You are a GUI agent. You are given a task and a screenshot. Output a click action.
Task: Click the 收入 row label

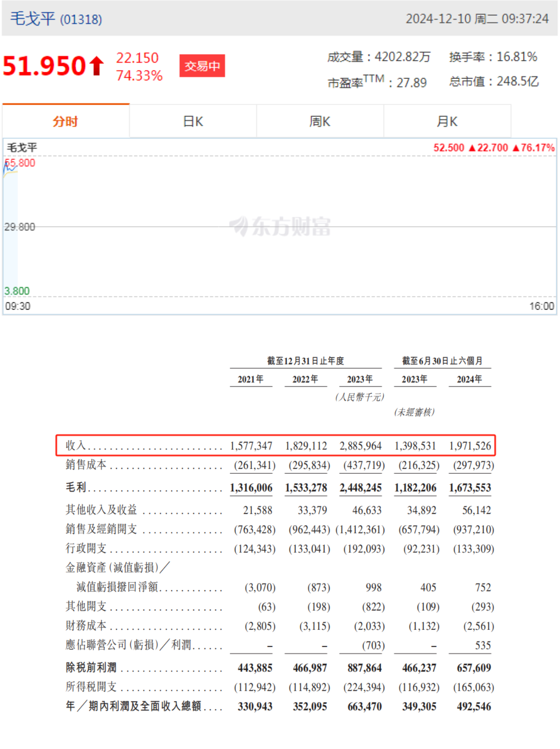click(x=76, y=445)
